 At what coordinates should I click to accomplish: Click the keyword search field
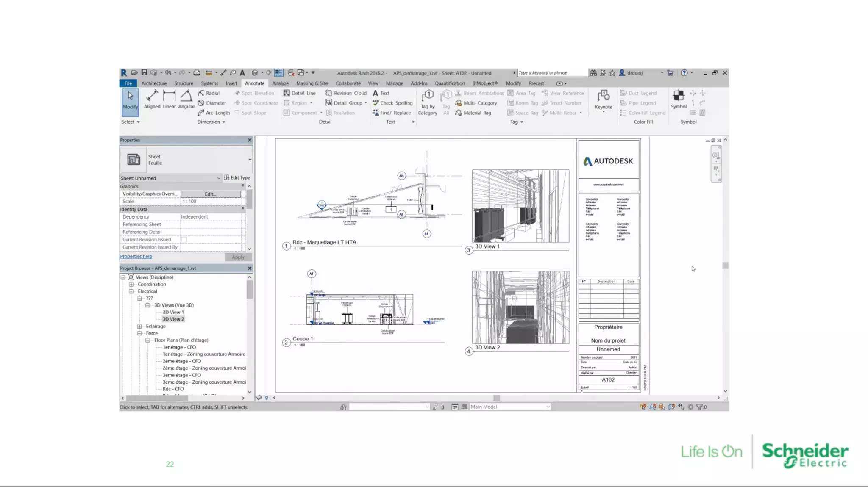553,73
